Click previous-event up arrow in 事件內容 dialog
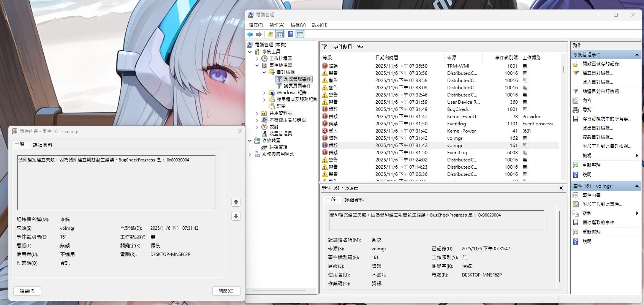Screen dimensions: 644x305 coord(236,202)
